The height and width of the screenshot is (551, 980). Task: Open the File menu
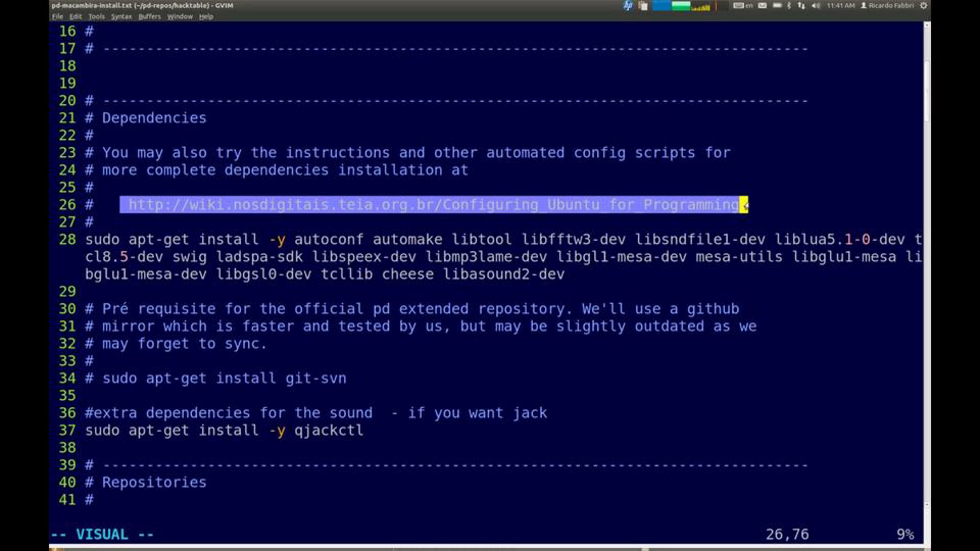tap(57, 17)
